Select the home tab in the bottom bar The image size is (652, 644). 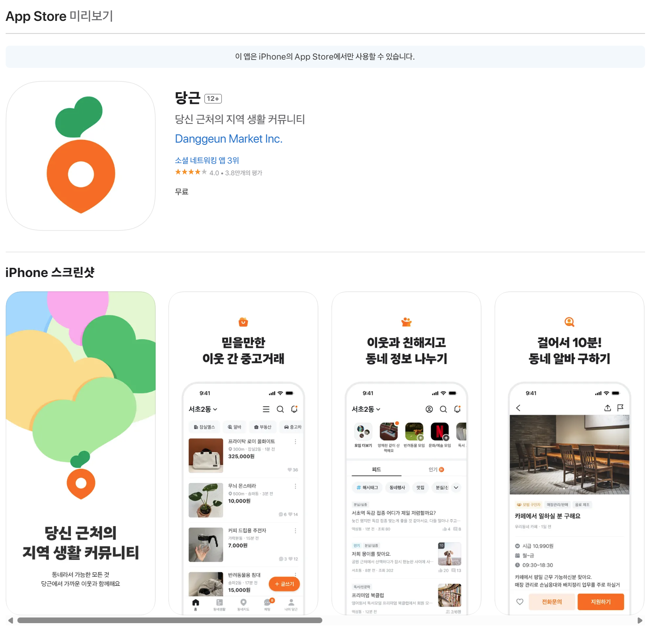click(196, 604)
